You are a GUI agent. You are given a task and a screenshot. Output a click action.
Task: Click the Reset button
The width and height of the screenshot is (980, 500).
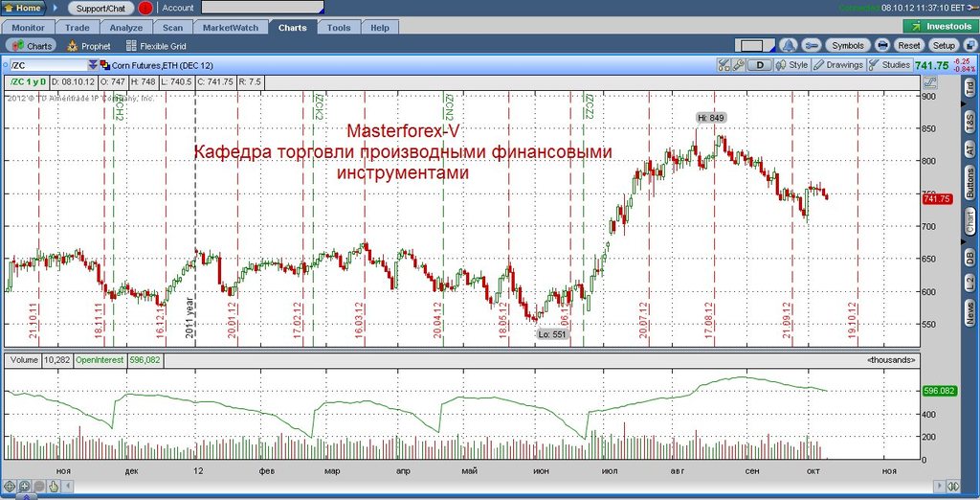pos(909,46)
